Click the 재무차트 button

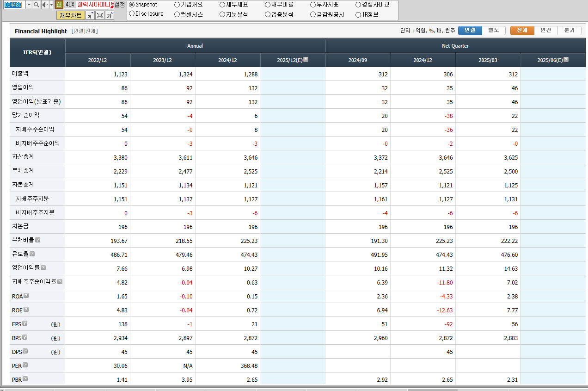tap(71, 15)
